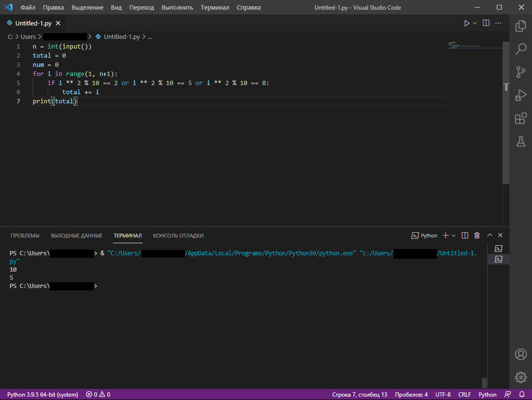The width and height of the screenshot is (532, 400).
Task: Kill the terminal with the trash icon
Action: (476, 235)
